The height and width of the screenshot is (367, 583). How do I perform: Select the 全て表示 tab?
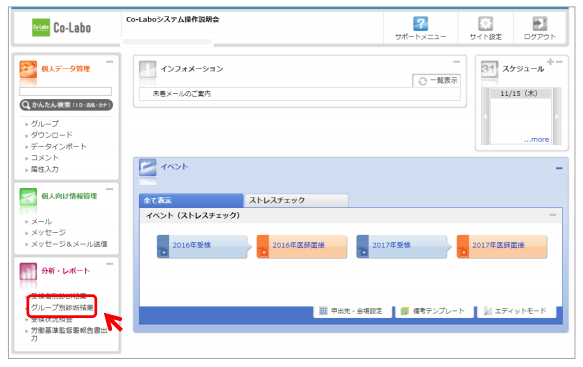191,200
